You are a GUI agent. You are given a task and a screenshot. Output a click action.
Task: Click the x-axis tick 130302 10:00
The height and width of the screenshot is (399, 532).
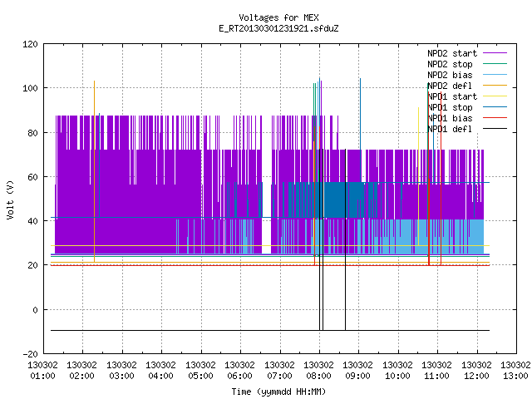coord(397,370)
